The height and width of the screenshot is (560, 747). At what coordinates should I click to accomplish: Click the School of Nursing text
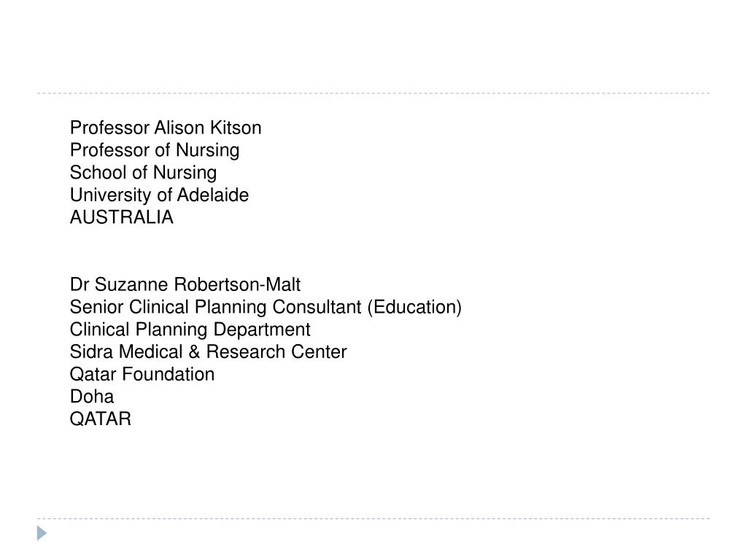[x=143, y=173]
